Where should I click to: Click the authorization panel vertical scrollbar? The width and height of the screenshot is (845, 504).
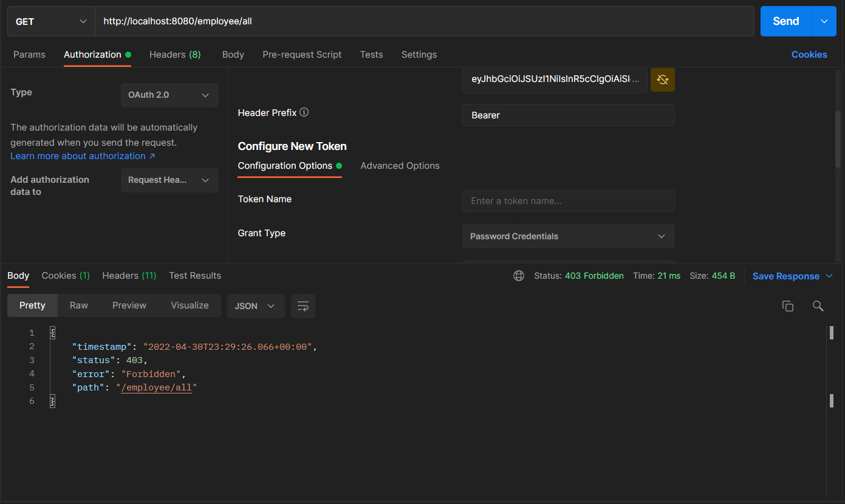[839, 140]
